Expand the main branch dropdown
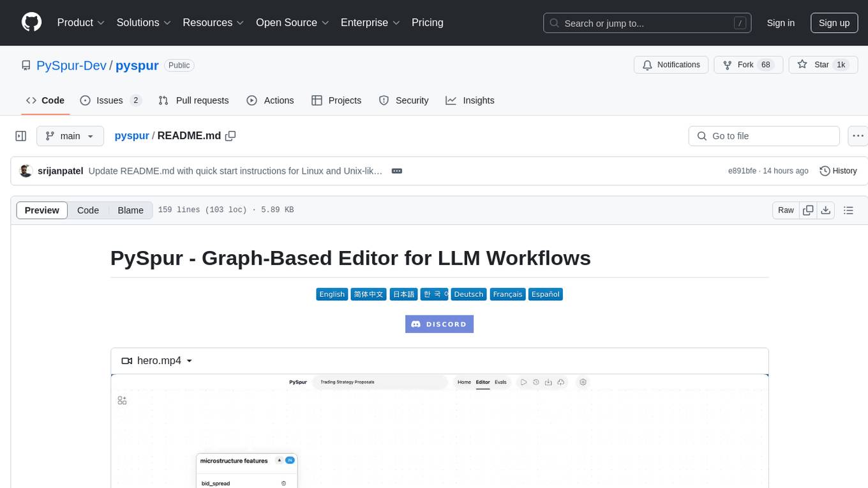This screenshot has height=488, width=868. 70,136
